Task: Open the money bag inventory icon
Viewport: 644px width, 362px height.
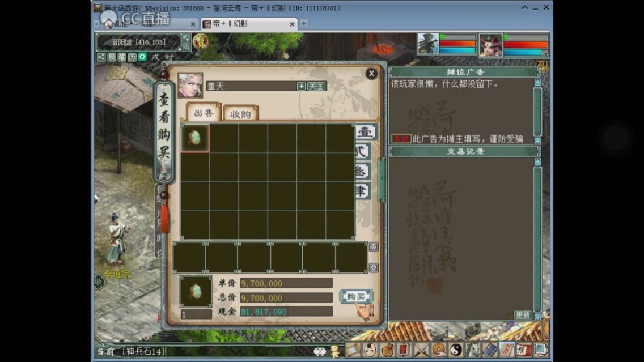Action: pyautogui.click(x=388, y=350)
